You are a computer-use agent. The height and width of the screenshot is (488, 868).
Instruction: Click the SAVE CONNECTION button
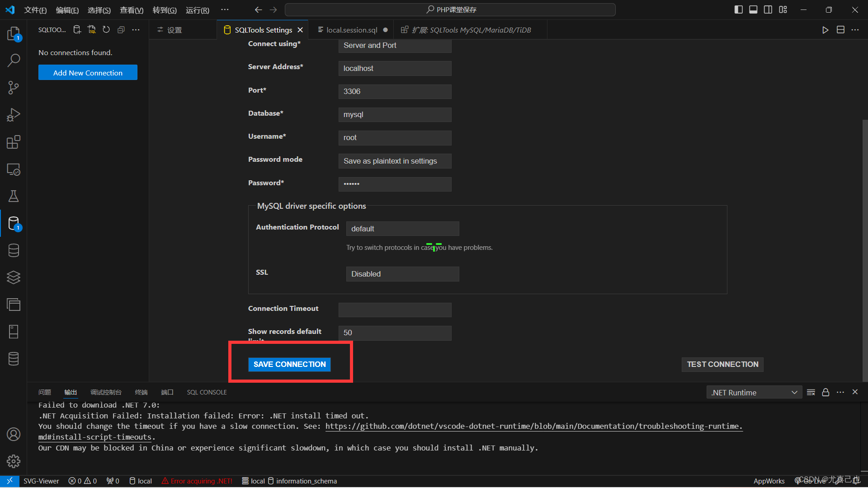(x=289, y=364)
